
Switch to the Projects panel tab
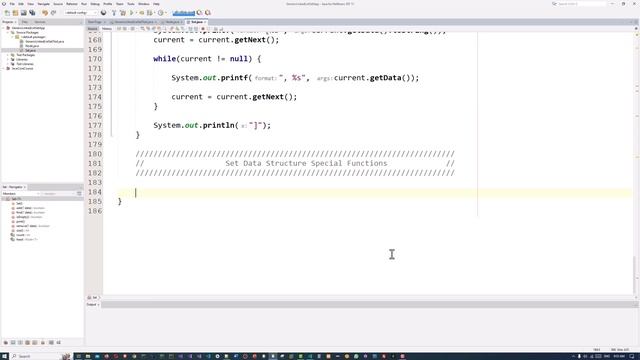click(x=8, y=22)
